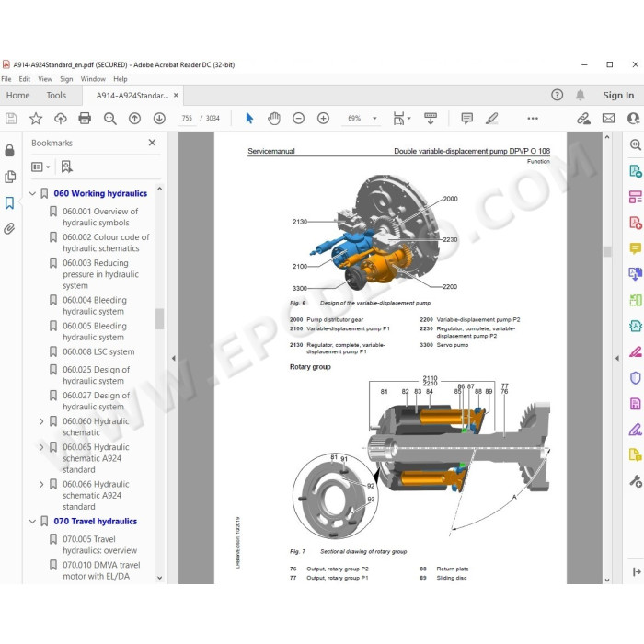Add a comment sticky note
The width and height of the screenshot is (644, 644).
click(467, 119)
